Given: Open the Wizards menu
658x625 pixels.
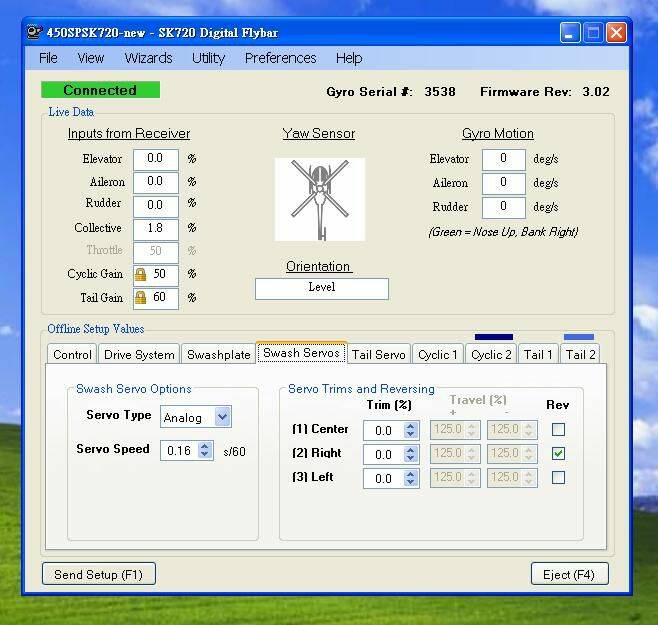Looking at the screenshot, I should tap(148, 58).
